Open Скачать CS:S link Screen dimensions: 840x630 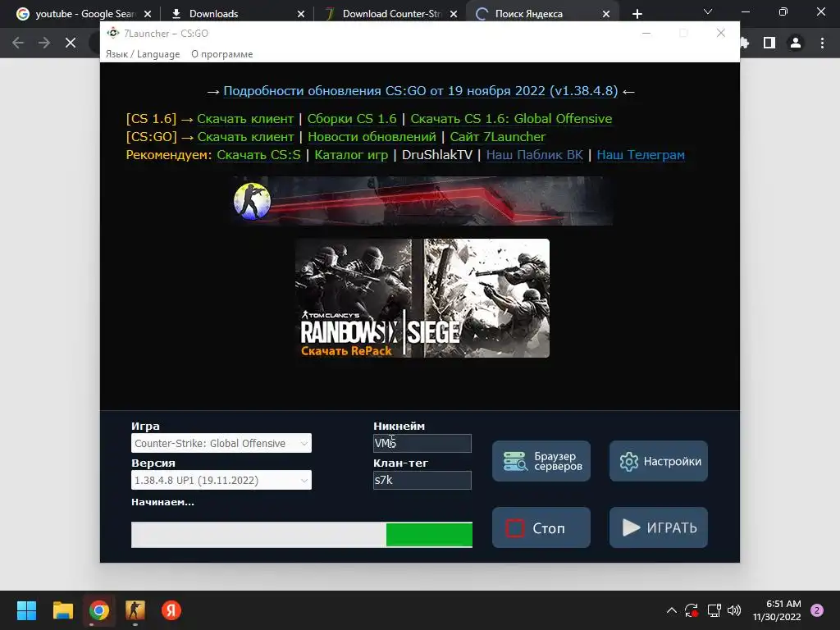coord(258,155)
